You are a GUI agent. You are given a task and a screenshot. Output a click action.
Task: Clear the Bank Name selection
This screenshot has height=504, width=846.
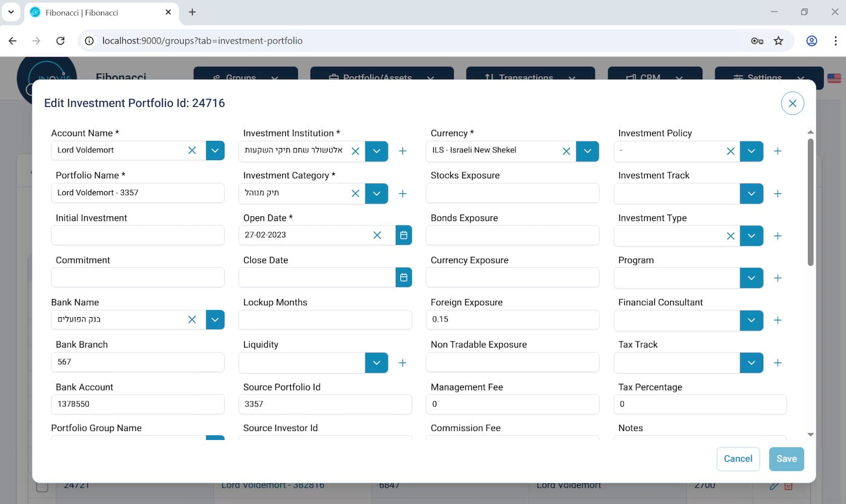(x=192, y=320)
